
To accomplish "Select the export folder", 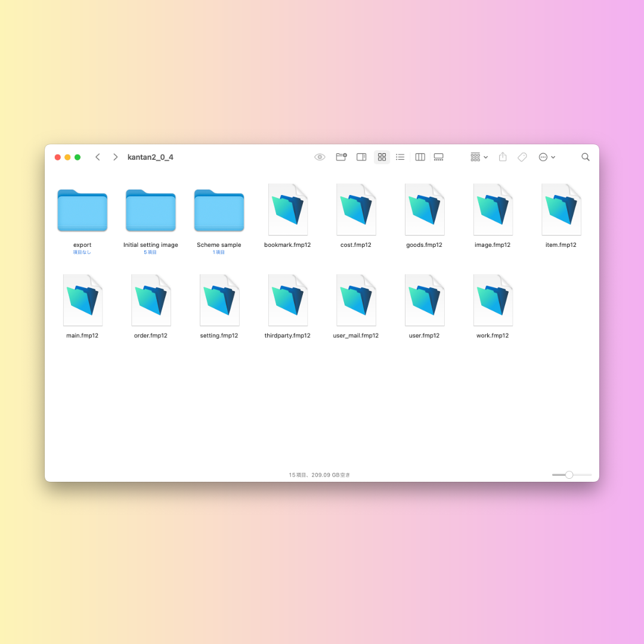I will 82,210.
